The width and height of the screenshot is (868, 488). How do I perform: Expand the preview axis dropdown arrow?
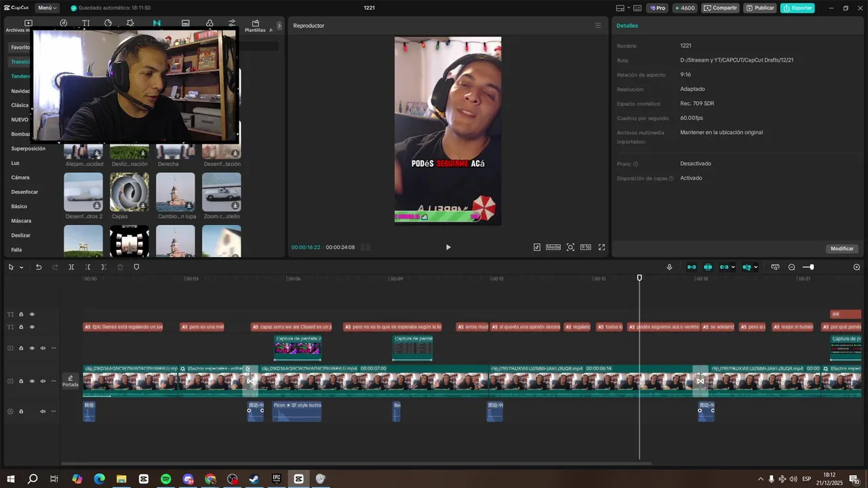(755, 267)
